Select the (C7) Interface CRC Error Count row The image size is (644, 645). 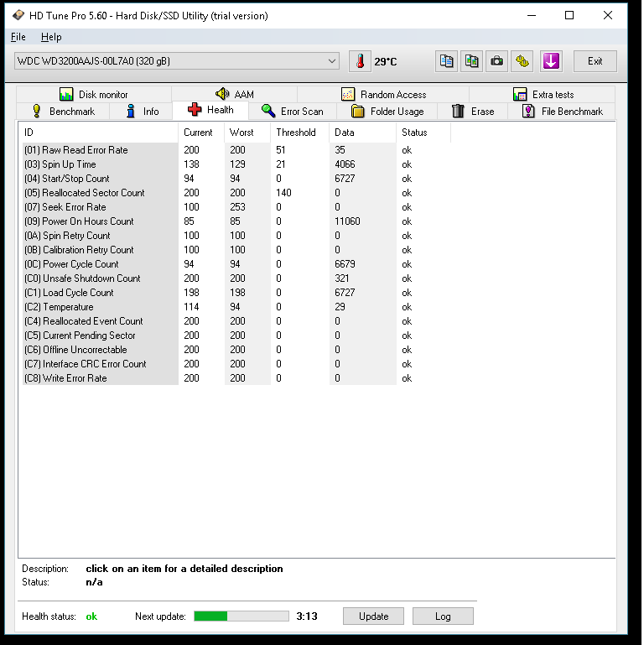(236, 364)
